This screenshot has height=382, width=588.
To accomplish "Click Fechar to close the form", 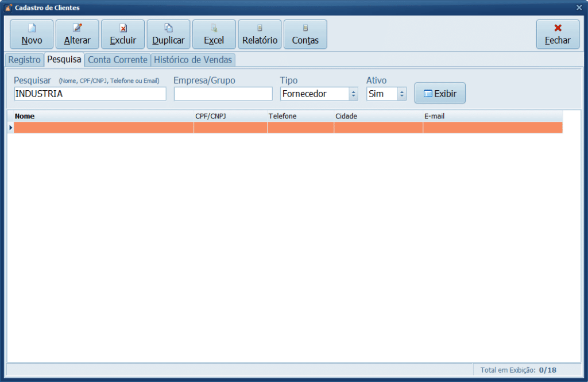I will click(x=558, y=34).
